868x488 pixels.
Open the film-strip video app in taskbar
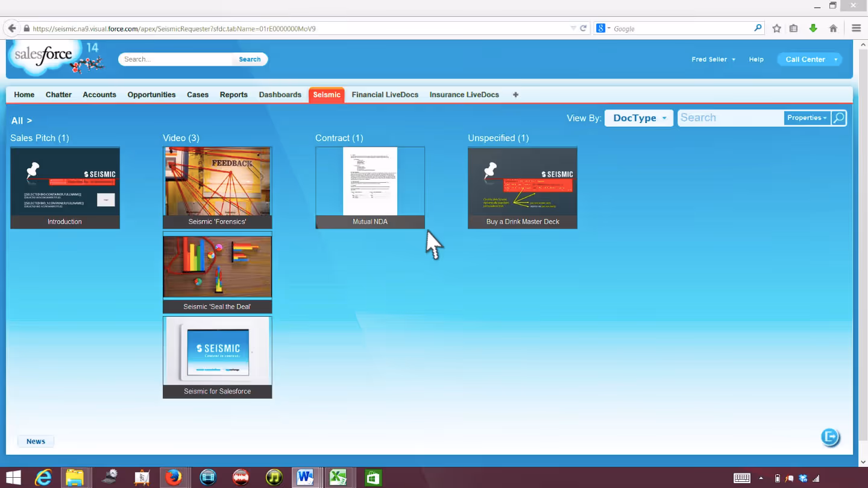point(208,478)
